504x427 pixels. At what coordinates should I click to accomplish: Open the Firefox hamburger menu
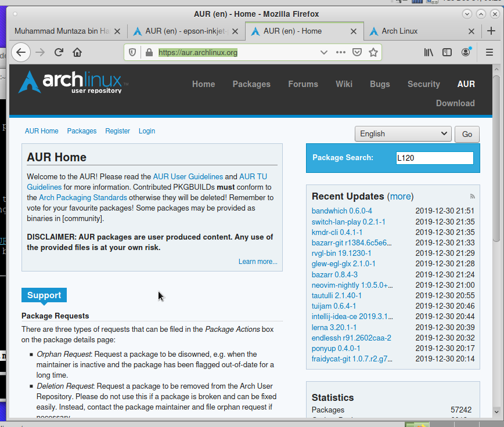click(x=489, y=53)
